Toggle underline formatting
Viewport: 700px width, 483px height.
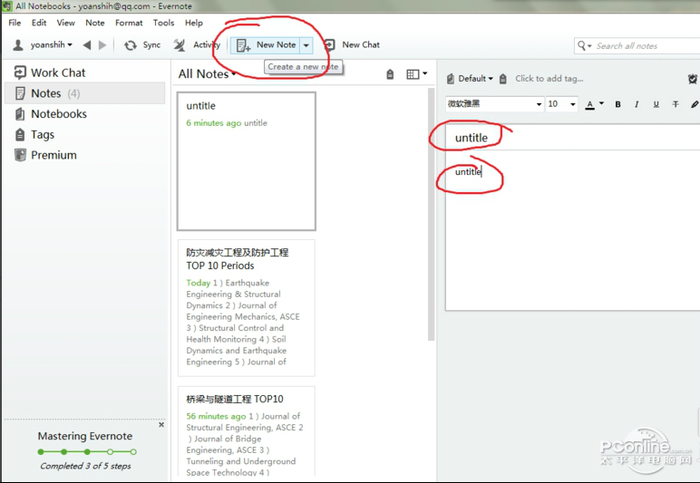(x=656, y=104)
